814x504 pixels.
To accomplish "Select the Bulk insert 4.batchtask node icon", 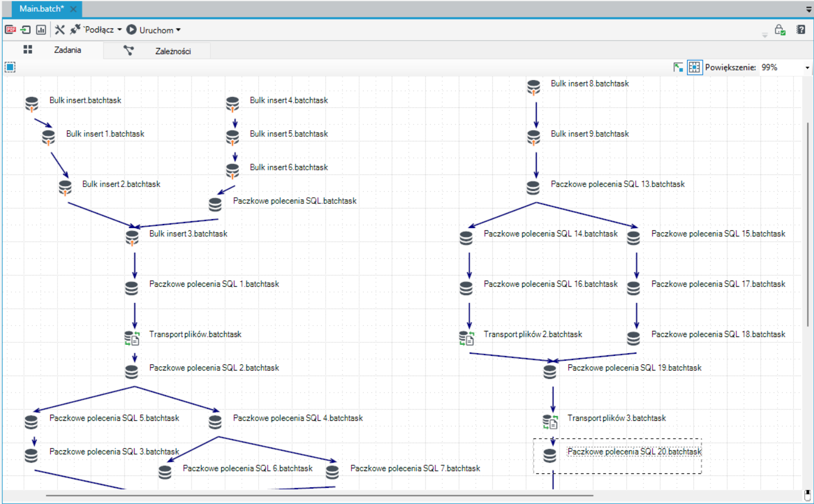I will click(x=232, y=104).
